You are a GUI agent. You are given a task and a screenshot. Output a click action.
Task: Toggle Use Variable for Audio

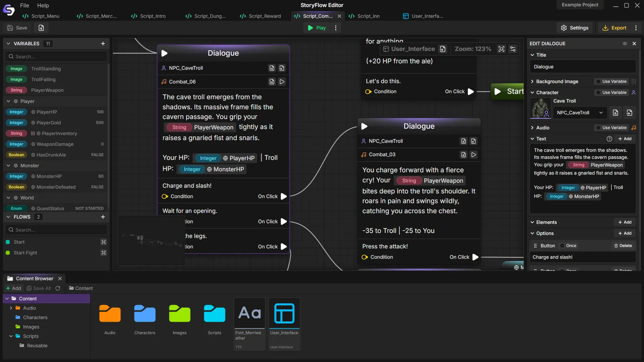coord(599,128)
